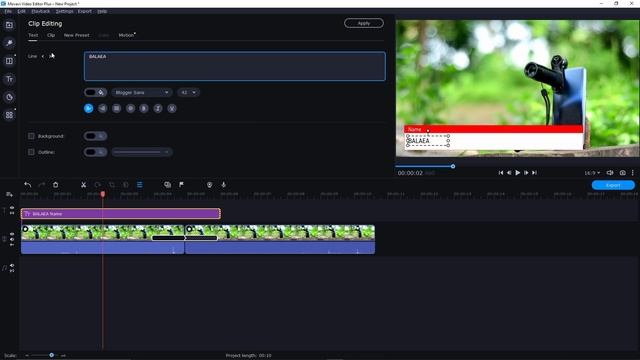The width and height of the screenshot is (640, 360).
Task: Click the Apply button
Action: pyautogui.click(x=364, y=23)
